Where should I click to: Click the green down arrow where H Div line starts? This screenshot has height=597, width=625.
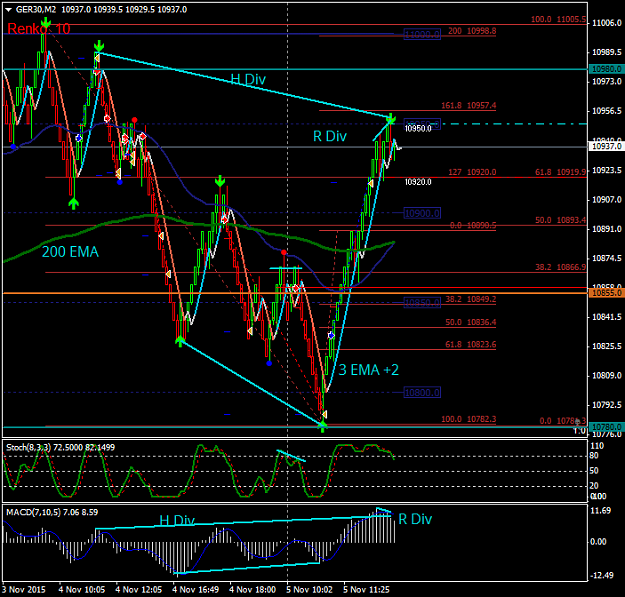click(99, 45)
